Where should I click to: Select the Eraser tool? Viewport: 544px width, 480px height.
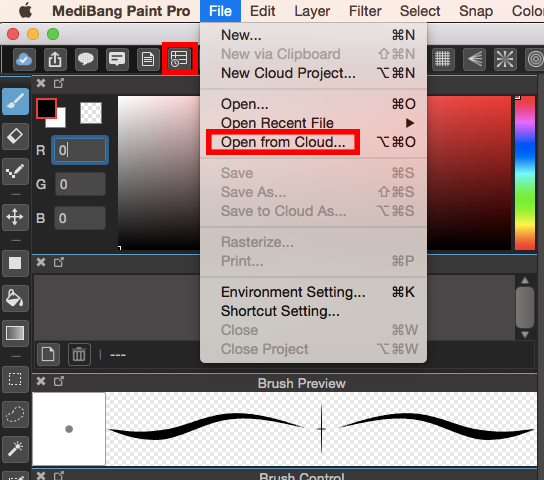click(x=15, y=136)
